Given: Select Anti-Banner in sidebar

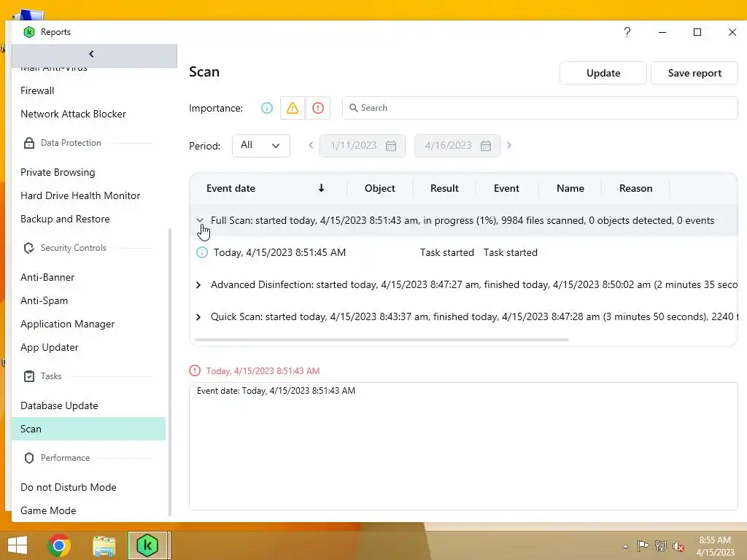Looking at the screenshot, I should 47,277.
